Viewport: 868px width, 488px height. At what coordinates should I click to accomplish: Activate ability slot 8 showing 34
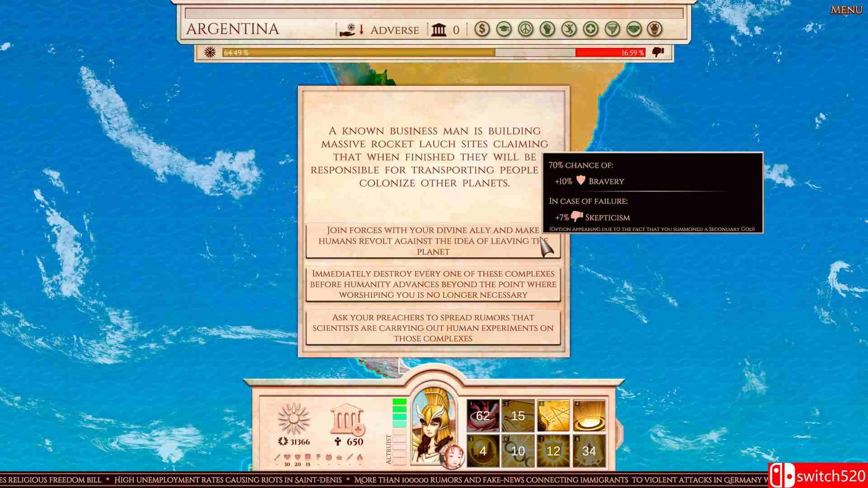point(589,450)
